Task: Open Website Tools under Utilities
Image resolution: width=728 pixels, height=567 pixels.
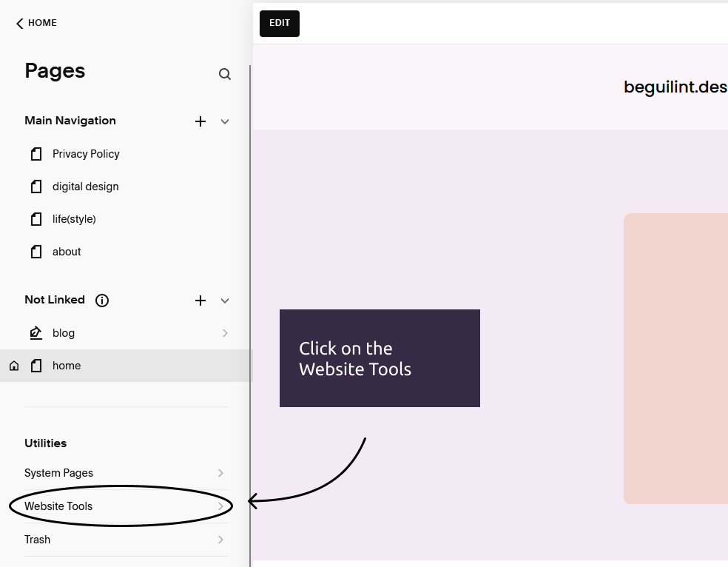Action: pos(124,506)
